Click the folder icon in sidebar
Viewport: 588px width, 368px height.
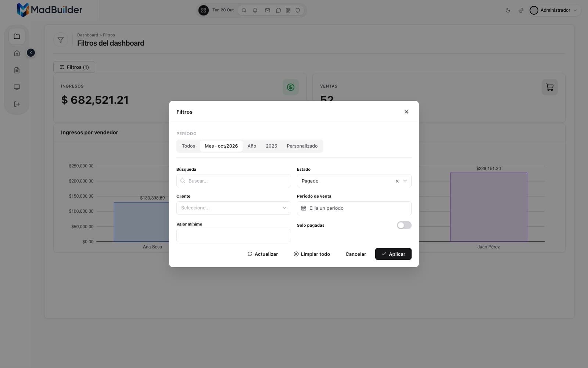[17, 36]
